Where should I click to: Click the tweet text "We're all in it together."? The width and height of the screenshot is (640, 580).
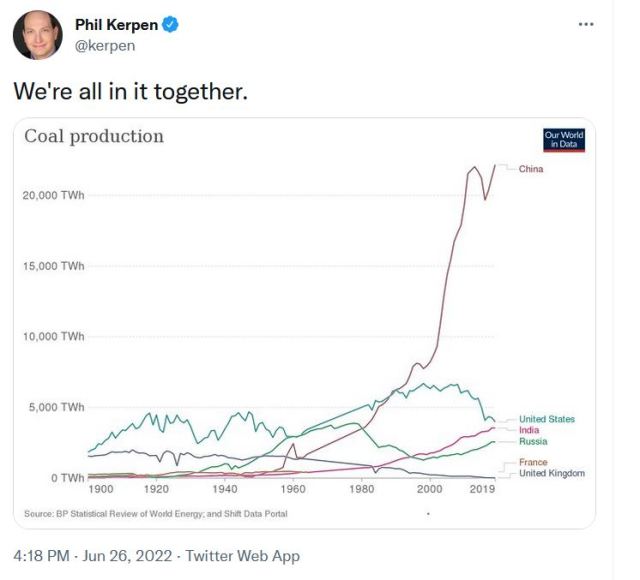point(130,91)
